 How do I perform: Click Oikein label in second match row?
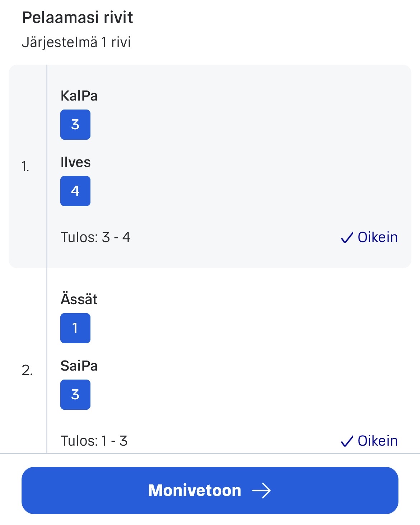[378, 441]
